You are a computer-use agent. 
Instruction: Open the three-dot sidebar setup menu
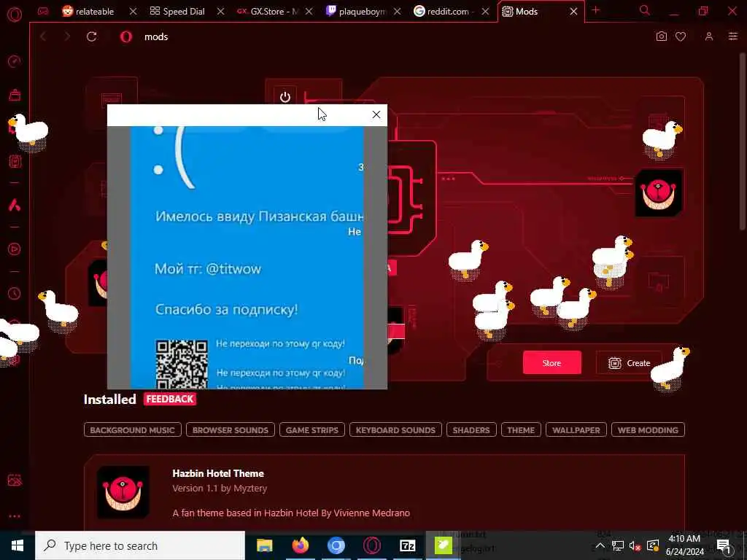(15, 516)
